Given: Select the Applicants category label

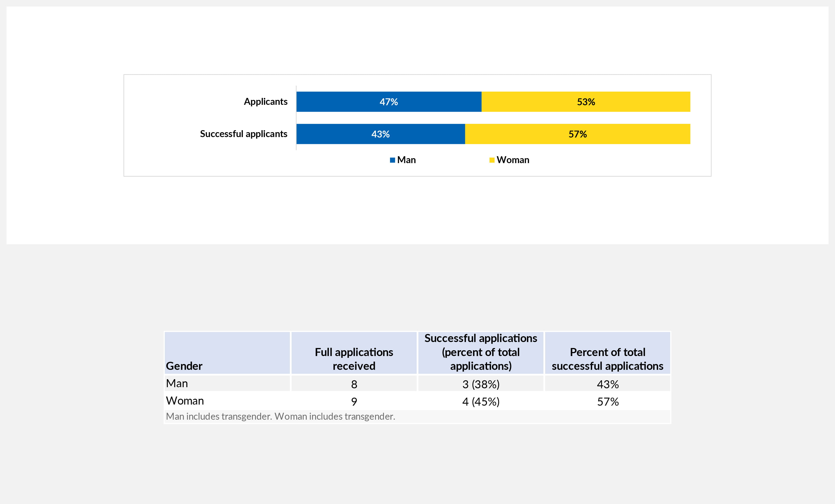Looking at the screenshot, I should [266, 101].
